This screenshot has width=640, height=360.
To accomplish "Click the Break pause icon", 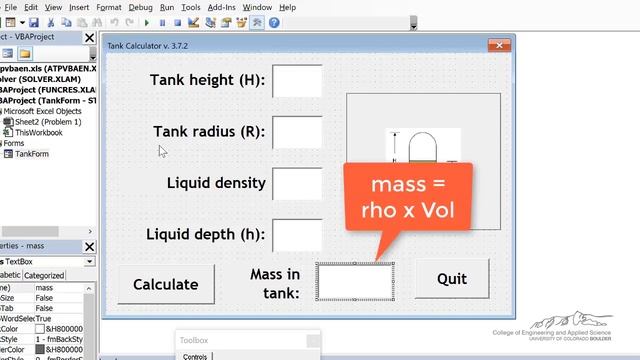I will coord(162,22).
